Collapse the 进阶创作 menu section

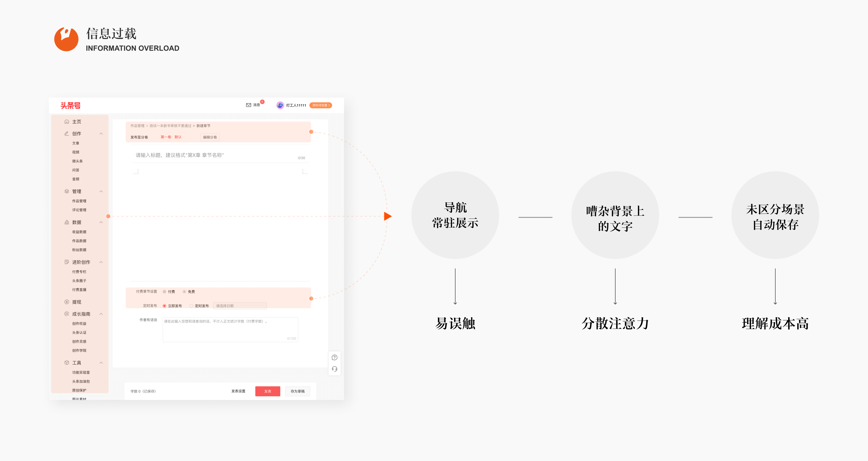click(101, 262)
